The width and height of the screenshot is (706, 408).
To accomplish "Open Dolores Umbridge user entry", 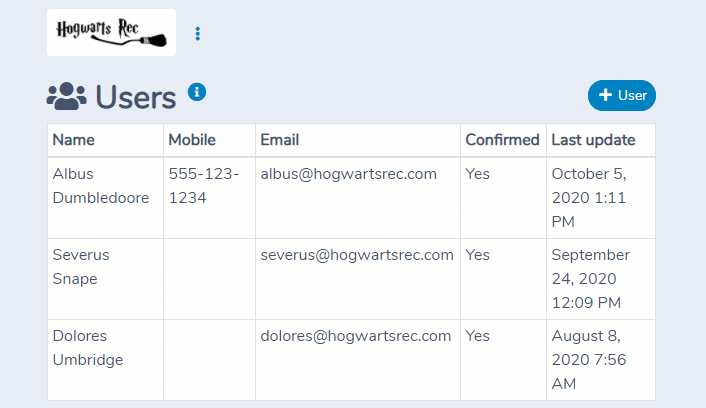I will pos(351,360).
